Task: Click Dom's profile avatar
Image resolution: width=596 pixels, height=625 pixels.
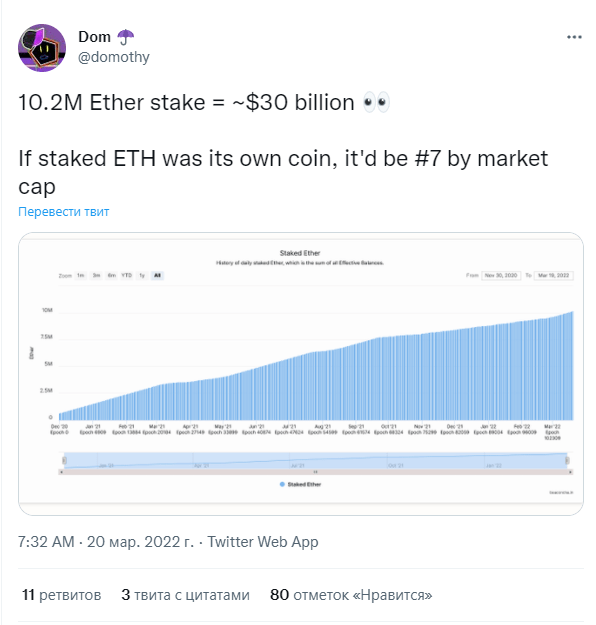Action: coord(42,48)
